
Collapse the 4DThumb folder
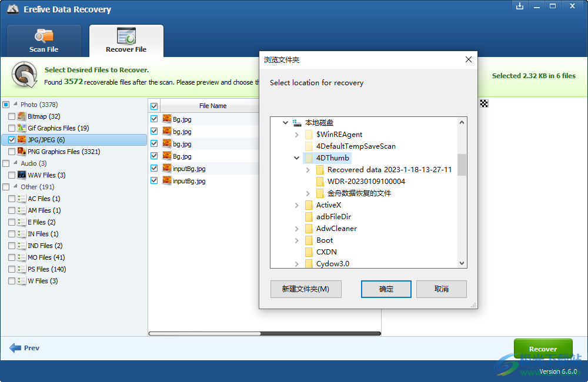tap(296, 158)
